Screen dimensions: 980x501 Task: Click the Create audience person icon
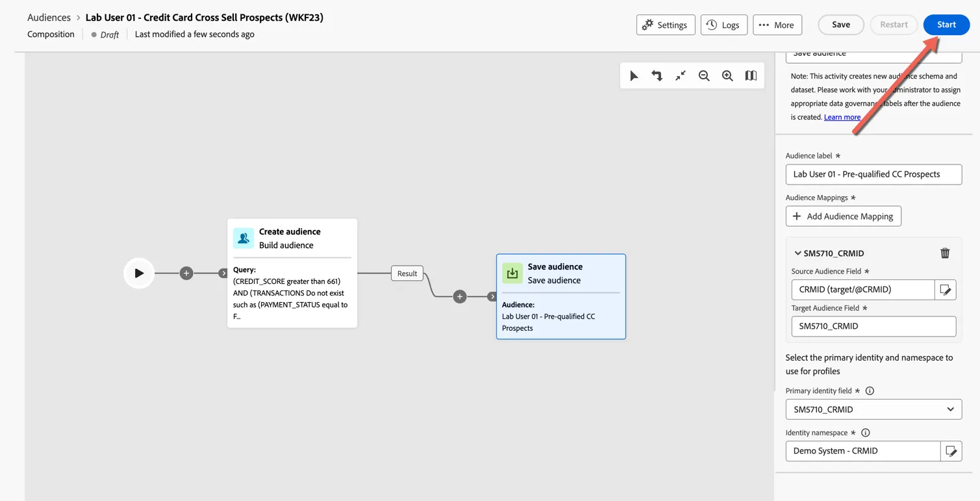(x=244, y=238)
